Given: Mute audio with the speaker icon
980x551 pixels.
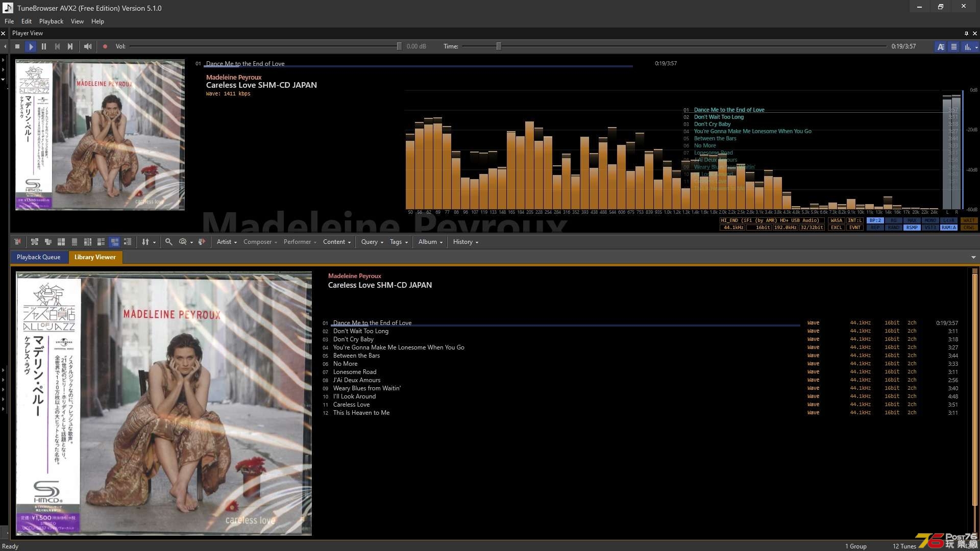Looking at the screenshot, I should (x=88, y=46).
